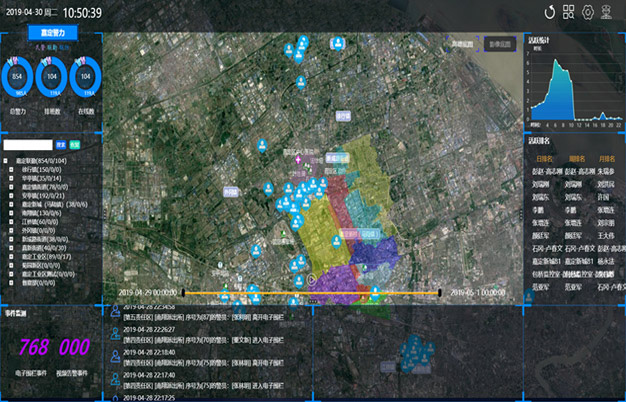Switch map to 影像底图 imagery basemap
This screenshot has width=626, height=402.
pyautogui.click(x=499, y=45)
